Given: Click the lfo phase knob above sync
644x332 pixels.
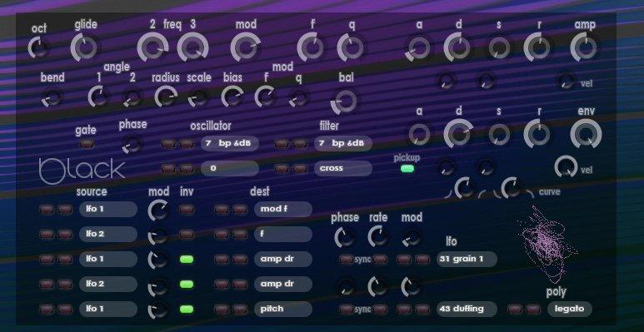Looking at the screenshot, I should pyautogui.click(x=345, y=238).
